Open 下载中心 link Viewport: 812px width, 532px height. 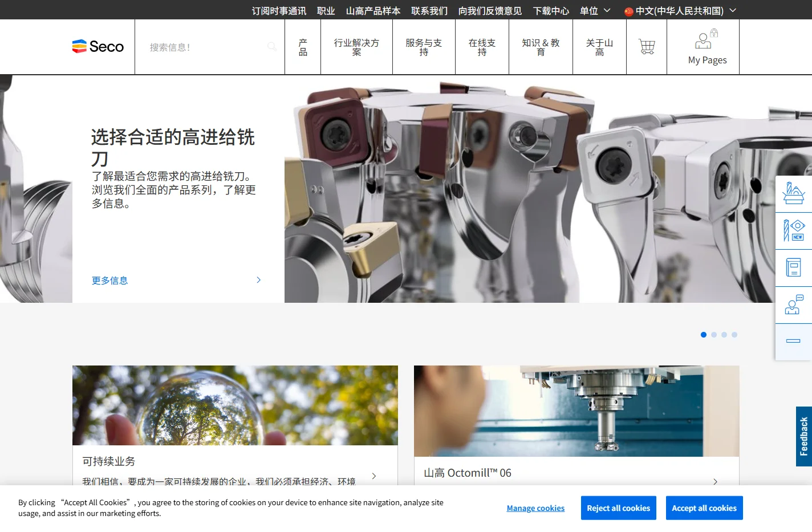551,11
